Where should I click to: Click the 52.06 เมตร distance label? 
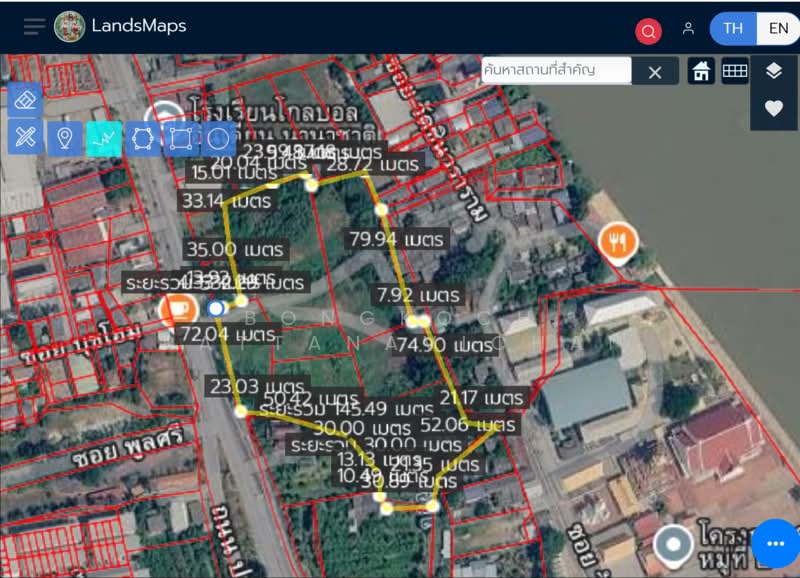468,424
